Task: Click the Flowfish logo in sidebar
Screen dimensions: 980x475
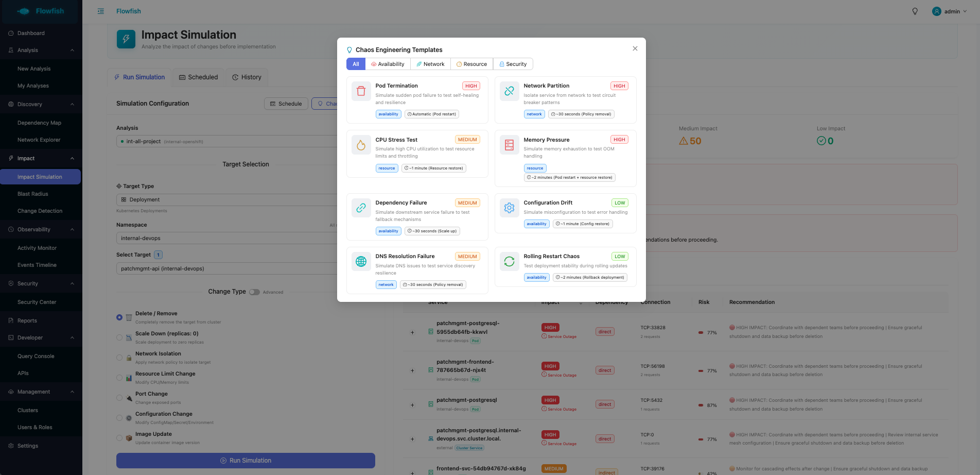Action: point(40,11)
